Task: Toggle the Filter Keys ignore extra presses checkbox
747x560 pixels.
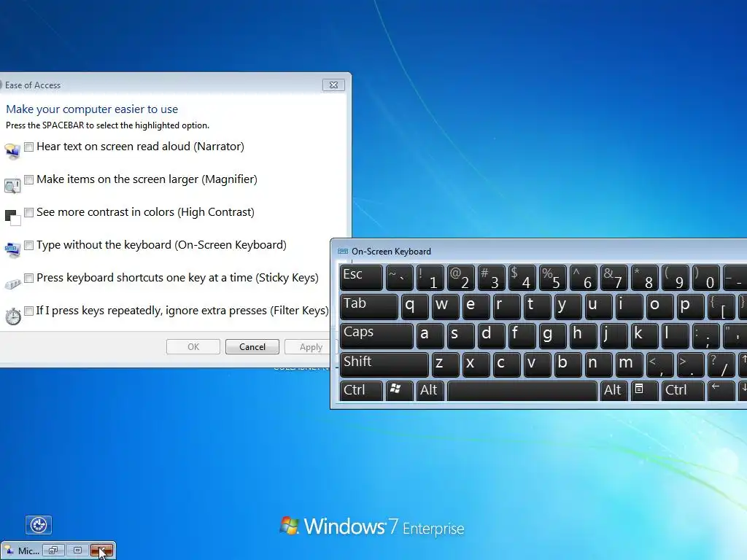Action: [x=29, y=311]
